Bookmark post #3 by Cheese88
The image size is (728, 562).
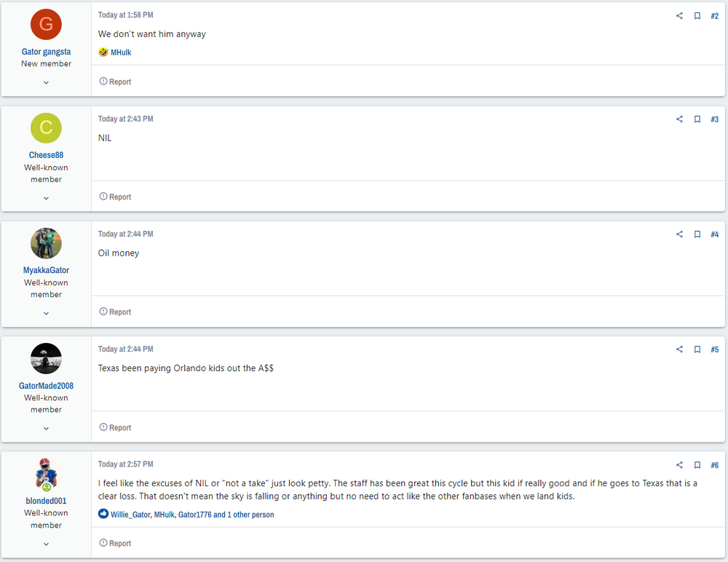pyautogui.click(x=697, y=119)
